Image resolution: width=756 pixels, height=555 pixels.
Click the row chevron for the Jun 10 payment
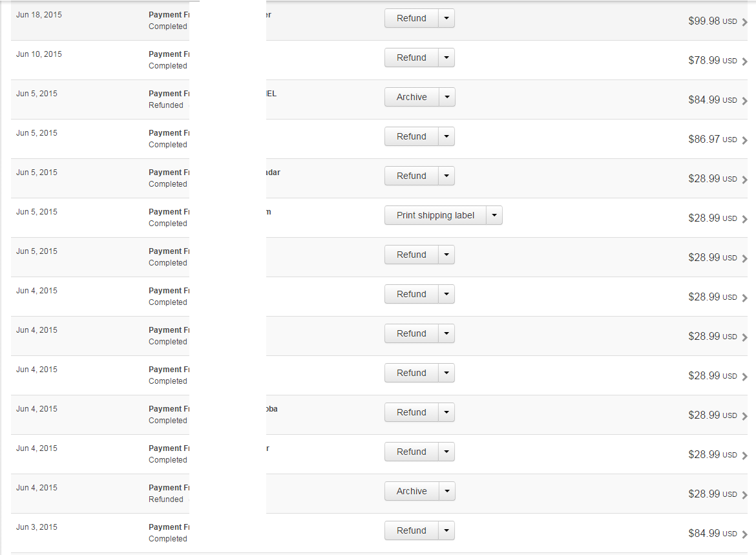pyautogui.click(x=745, y=61)
